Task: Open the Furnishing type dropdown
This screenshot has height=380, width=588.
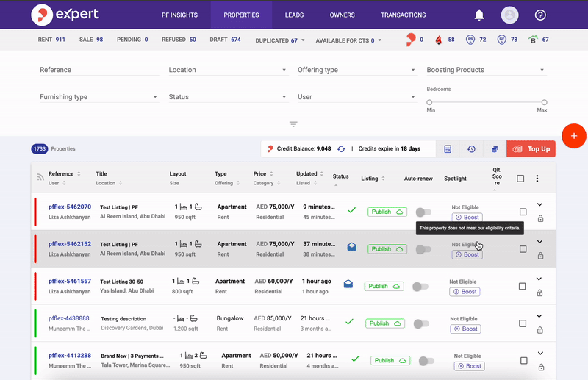Action: [99, 97]
